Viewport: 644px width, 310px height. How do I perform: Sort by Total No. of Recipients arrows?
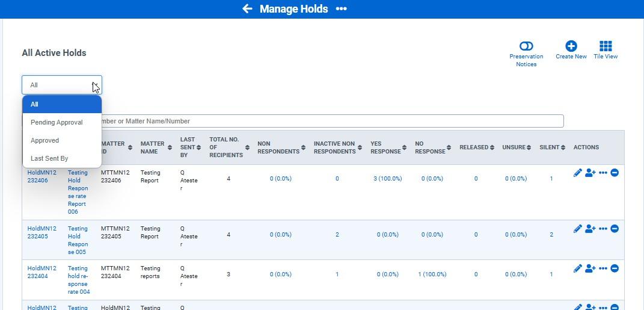pyautogui.click(x=247, y=147)
